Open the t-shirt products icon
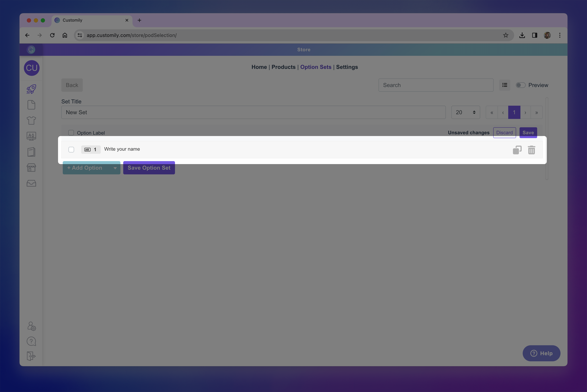This screenshot has width=587, height=392. [32, 120]
